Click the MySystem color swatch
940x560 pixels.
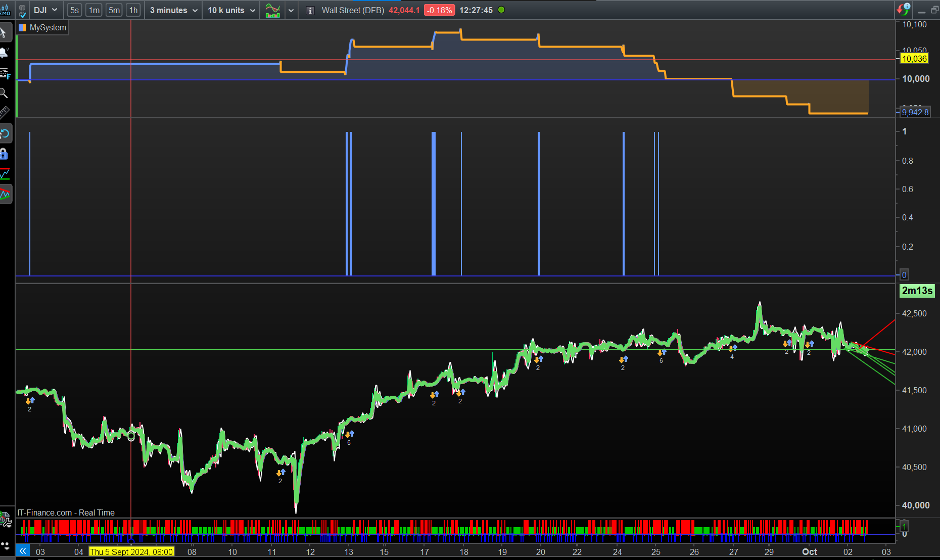pyautogui.click(x=22, y=28)
